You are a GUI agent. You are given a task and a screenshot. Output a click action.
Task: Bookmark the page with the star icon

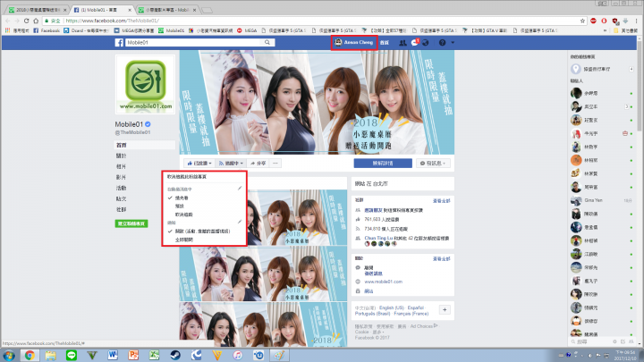[x=582, y=21]
